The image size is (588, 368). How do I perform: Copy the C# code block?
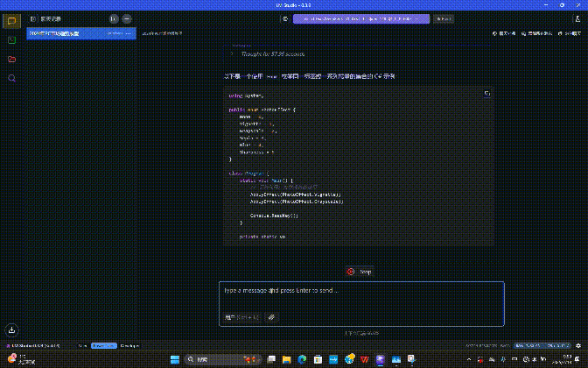click(486, 93)
